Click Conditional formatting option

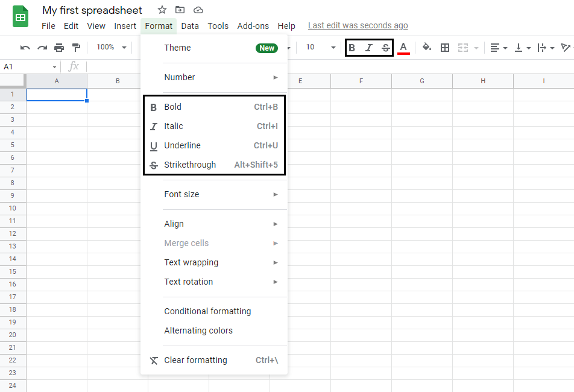pos(207,311)
